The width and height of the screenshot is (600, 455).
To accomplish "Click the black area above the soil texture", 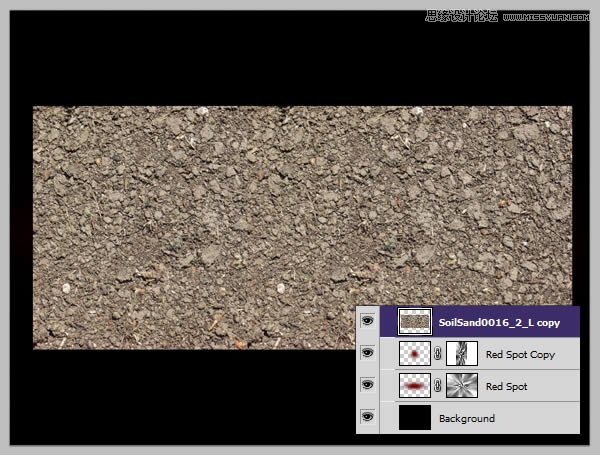I will pyautogui.click(x=300, y=60).
